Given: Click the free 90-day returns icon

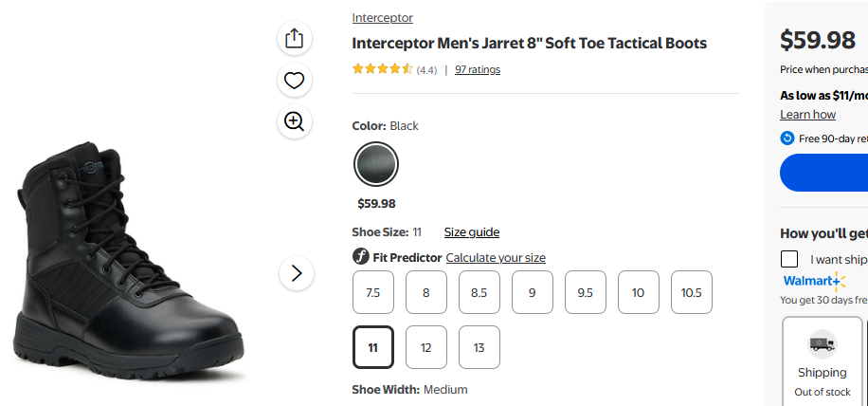Looking at the screenshot, I should (787, 138).
